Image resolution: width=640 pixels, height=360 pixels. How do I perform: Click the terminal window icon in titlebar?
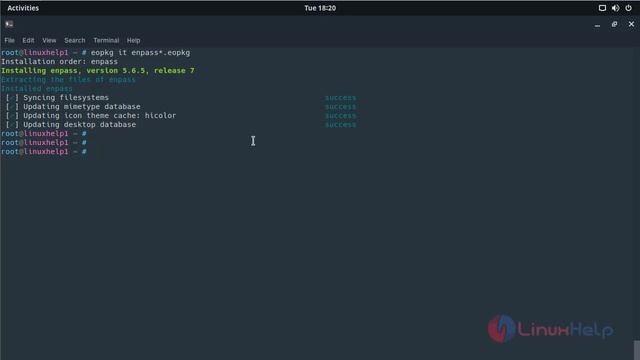click(9, 24)
